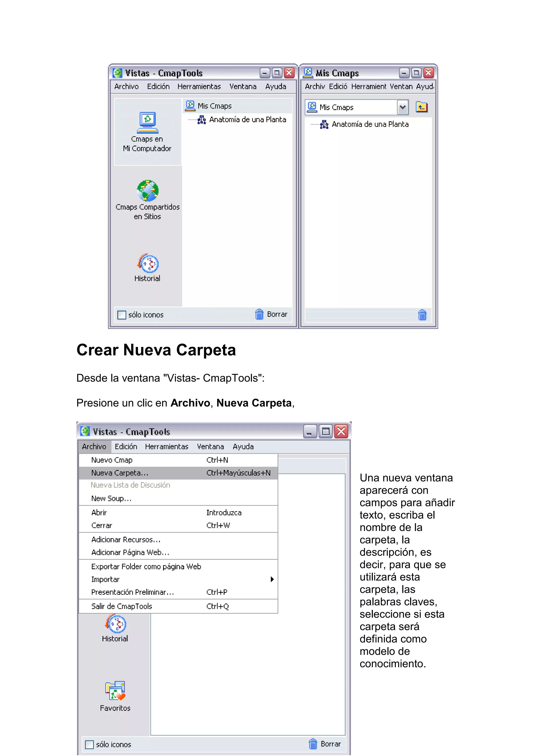
Task: Click trash icon in Mis Cmaps window
Action: [x=422, y=315]
